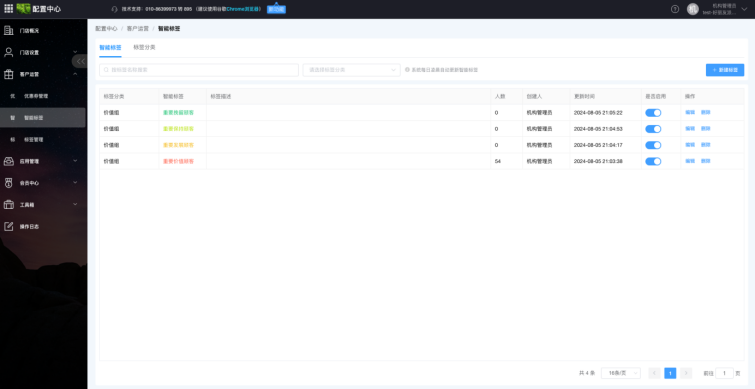Click the Chrome浏览器 link in header
Image resolution: width=755 pixels, height=389 pixels.
click(243, 9)
